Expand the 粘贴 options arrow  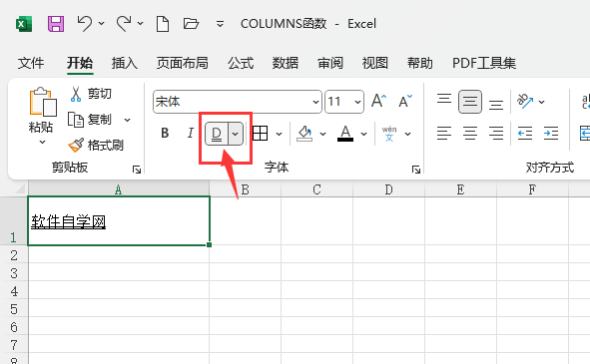point(42,143)
